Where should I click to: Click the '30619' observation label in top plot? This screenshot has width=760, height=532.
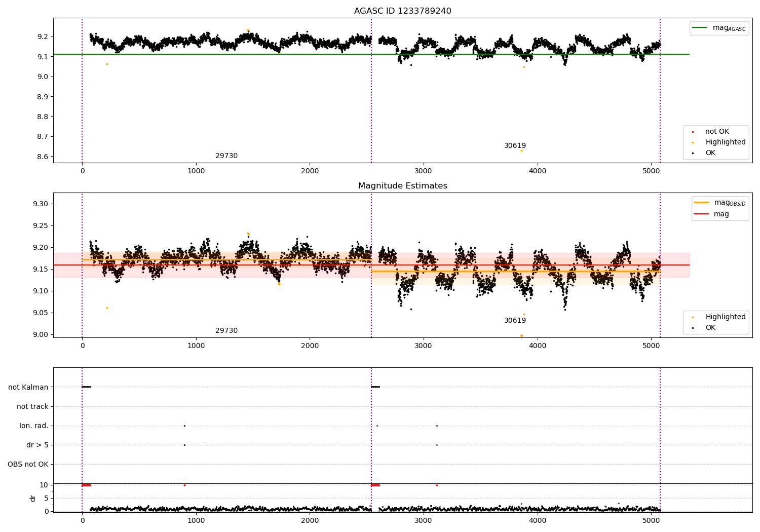pyautogui.click(x=515, y=146)
